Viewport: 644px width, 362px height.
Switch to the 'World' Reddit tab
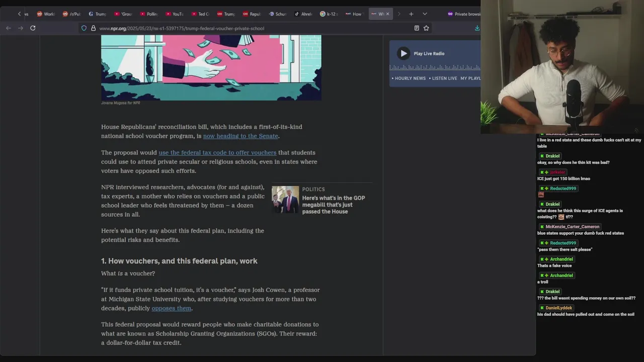tap(46, 14)
